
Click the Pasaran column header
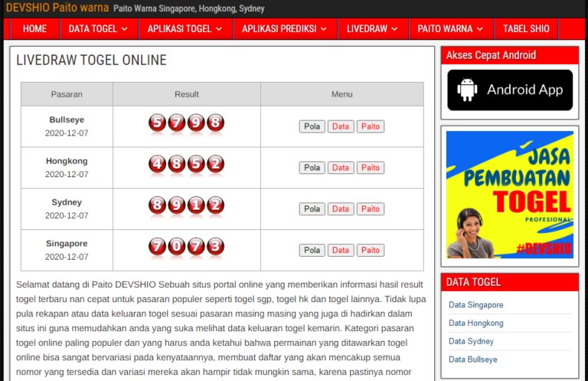[67, 94]
